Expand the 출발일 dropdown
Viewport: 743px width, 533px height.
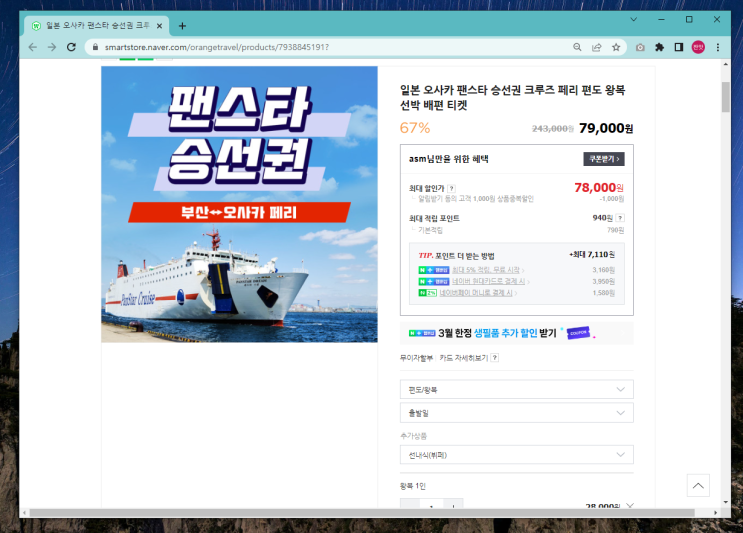[516, 413]
